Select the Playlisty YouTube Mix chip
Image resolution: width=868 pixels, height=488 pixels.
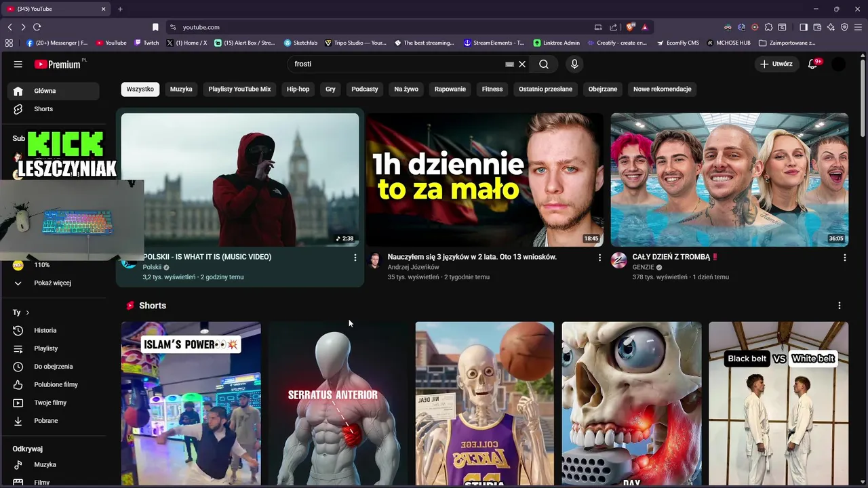pyautogui.click(x=239, y=89)
